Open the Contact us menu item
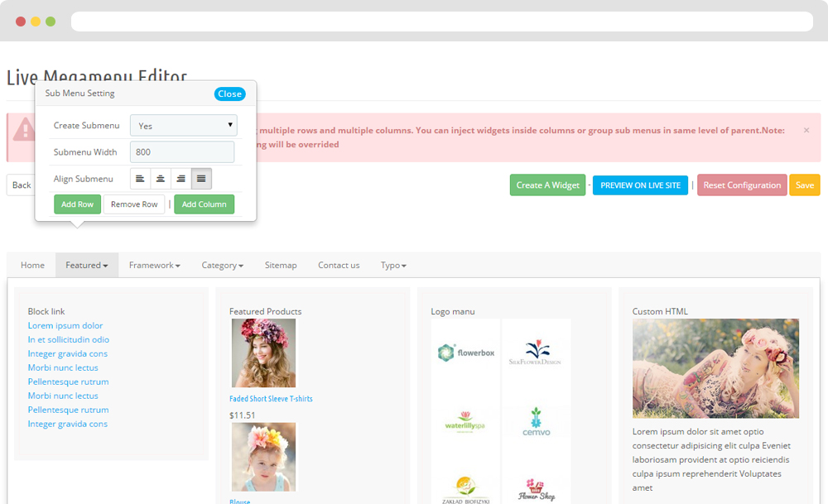The width and height of the screenshot is (828, 504). click(339, 266)
